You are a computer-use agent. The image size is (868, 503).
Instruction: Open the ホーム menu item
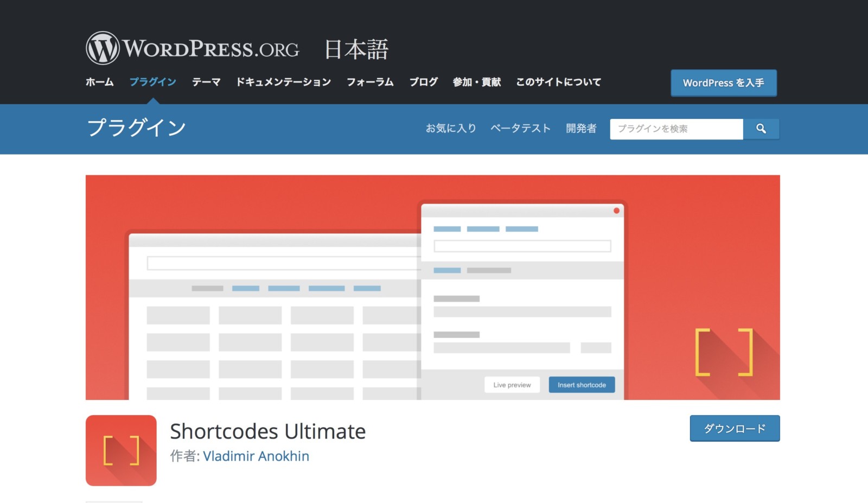pyautogui.click(x=100, y=82)
